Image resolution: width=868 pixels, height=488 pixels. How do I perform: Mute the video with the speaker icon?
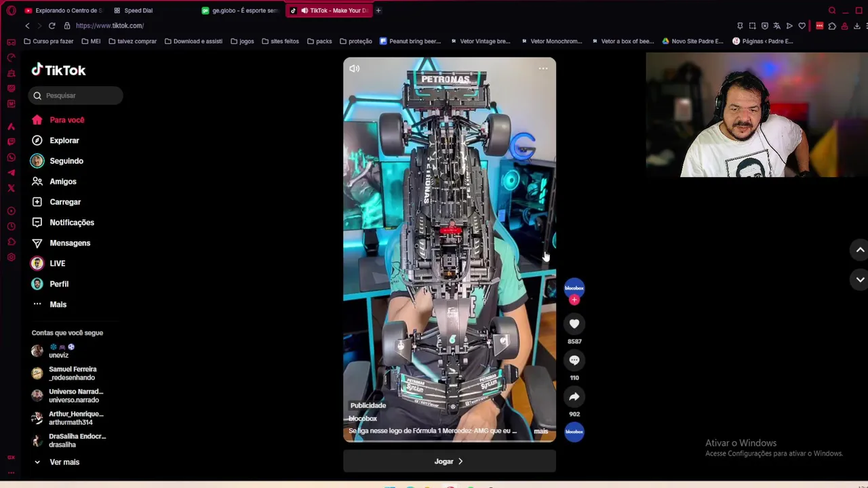coord(354,68)
